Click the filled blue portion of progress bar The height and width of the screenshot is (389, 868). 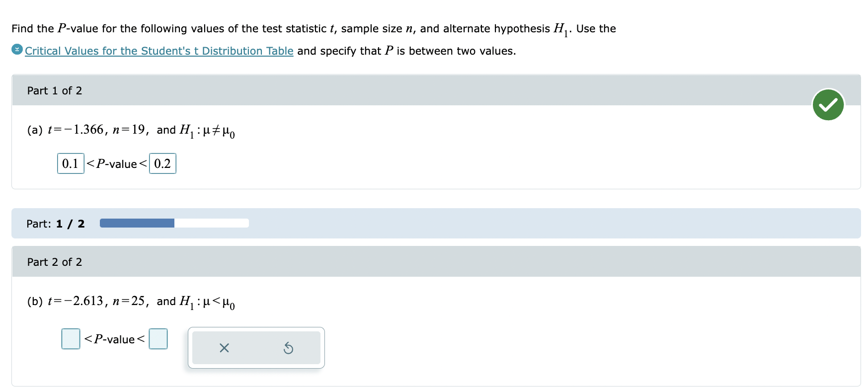(137, 223)
